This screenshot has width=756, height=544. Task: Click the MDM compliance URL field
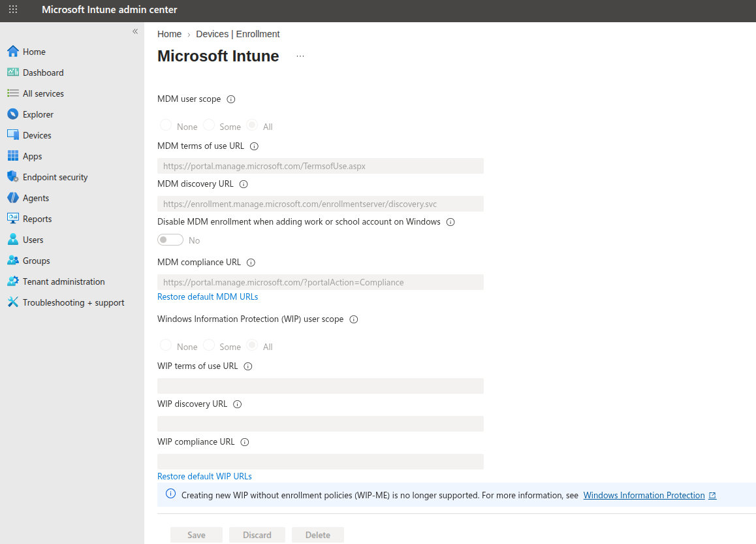click(x=320, y=282)
